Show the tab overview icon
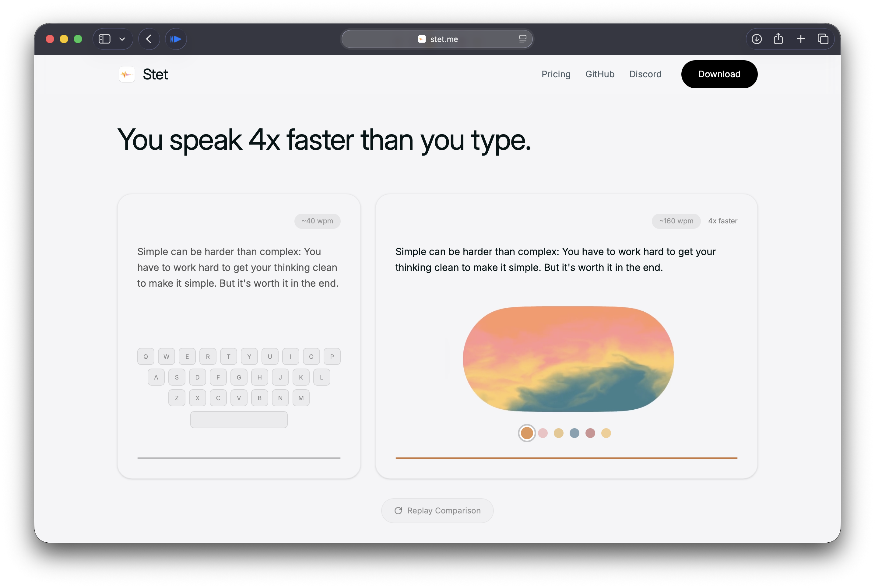875x588 pixels. click(x=823, y=39)
